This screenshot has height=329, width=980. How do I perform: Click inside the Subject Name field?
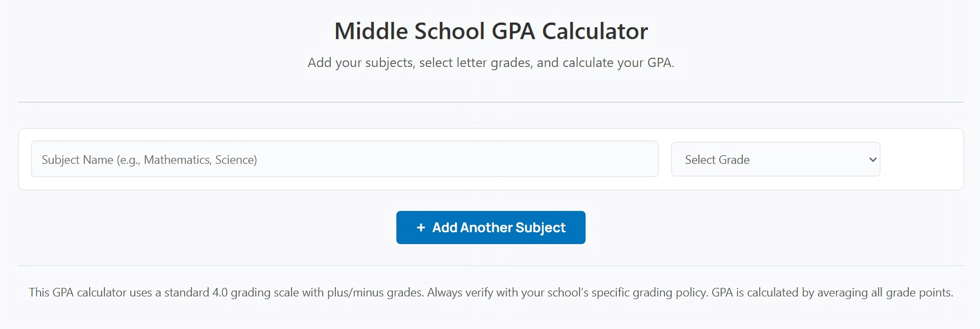[345, 159]
